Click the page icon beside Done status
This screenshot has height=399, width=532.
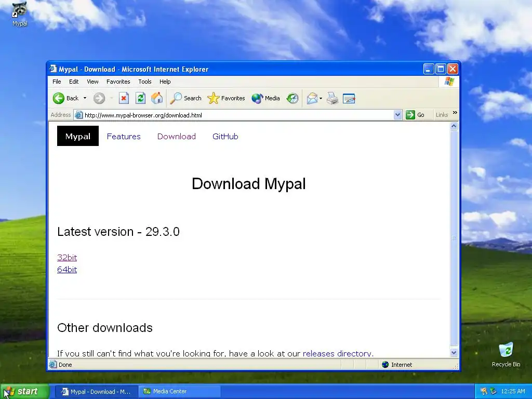pyautogui.click(x=53, y=365)
